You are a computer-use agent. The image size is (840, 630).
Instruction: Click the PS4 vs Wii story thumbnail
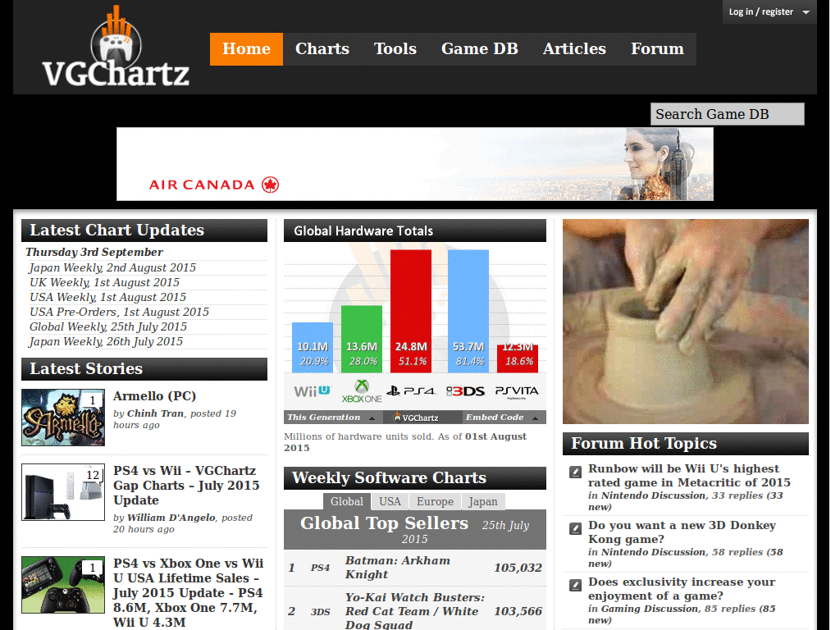63,492
